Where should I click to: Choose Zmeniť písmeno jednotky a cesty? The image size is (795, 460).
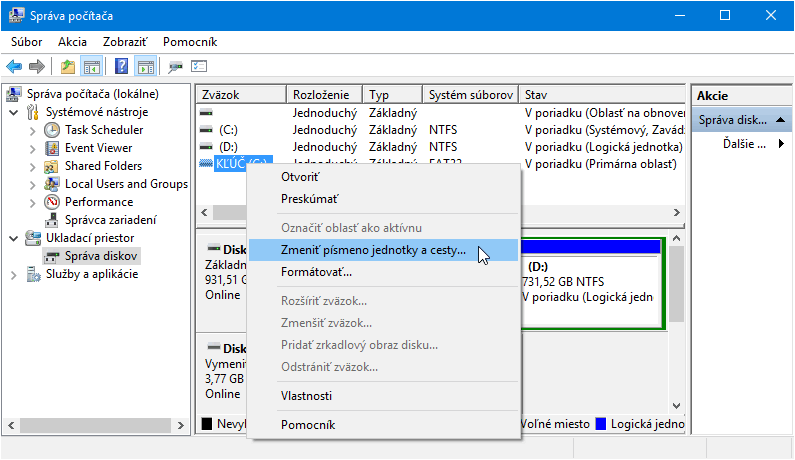[373, 250]
